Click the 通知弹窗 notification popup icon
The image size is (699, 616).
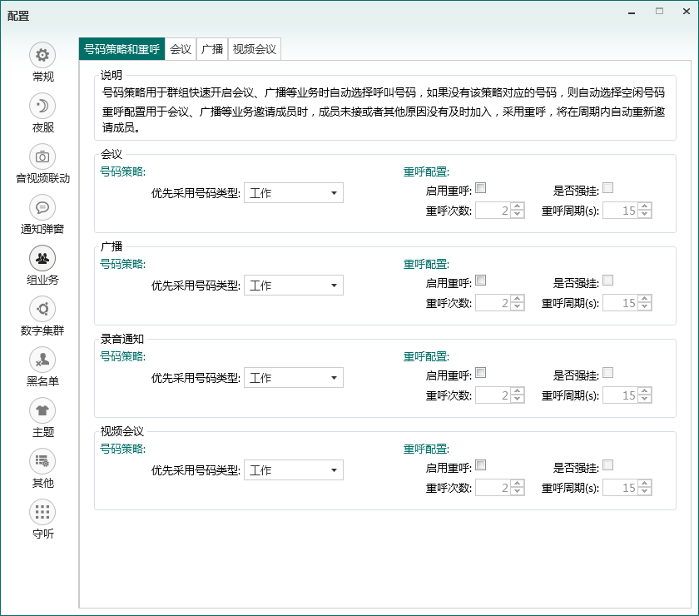point(42,207)
